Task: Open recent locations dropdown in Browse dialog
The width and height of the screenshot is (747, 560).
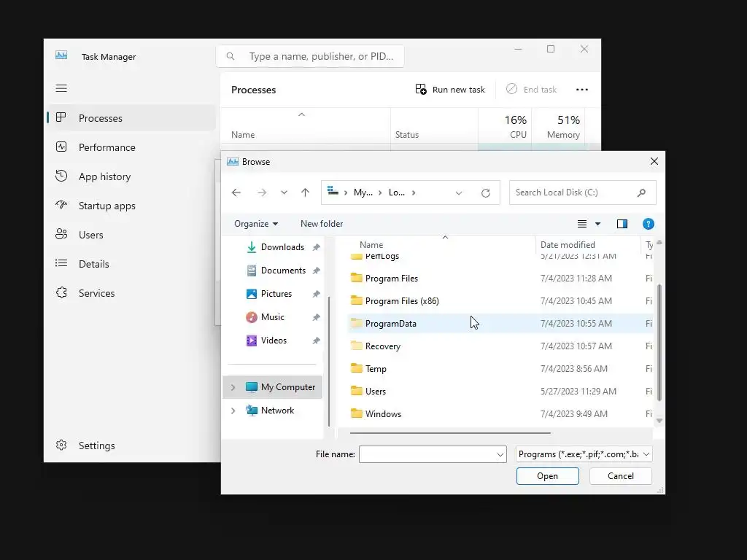Action: (284, 192)
